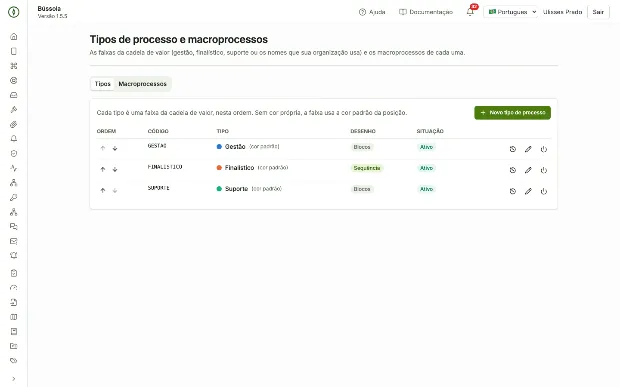Click the Ativo status in Gestão row

[426, 147]
